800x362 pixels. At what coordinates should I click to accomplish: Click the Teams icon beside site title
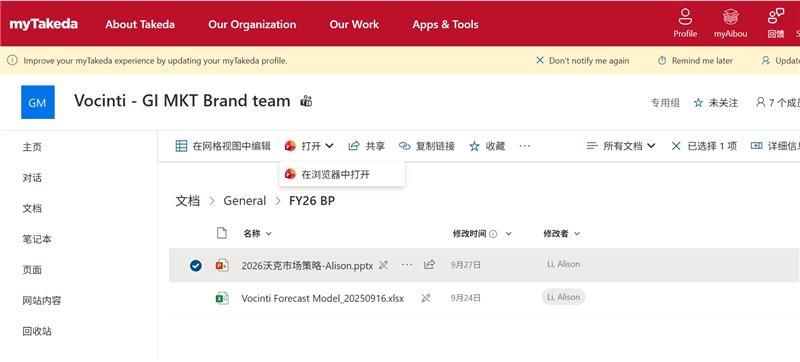tap(306, 101)
